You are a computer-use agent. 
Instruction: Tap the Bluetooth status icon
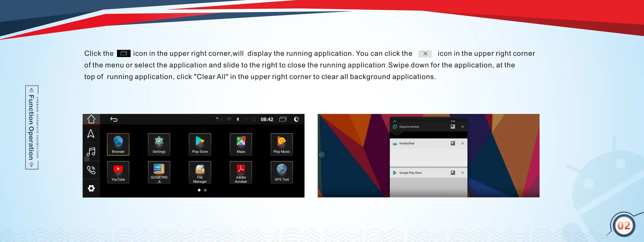(x=238, y=119)
